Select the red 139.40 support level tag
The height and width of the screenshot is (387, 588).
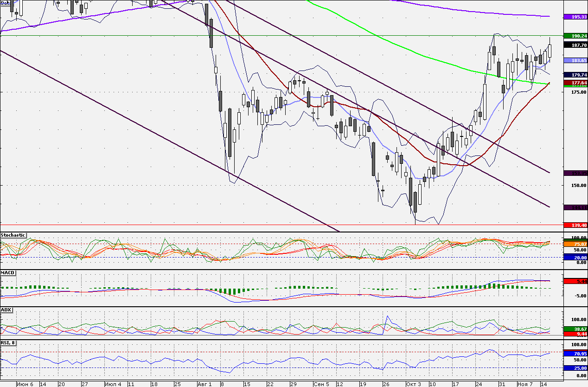575,225
